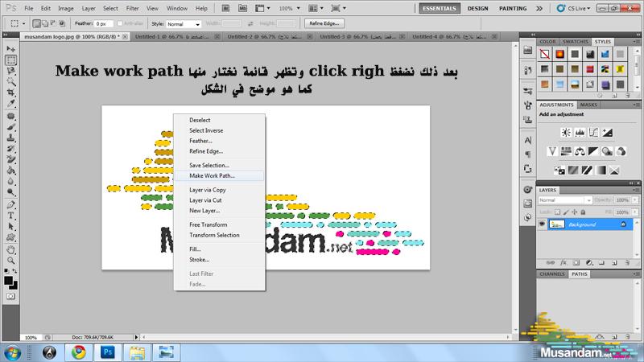Open the Filter menu

(x=132, y=8)
